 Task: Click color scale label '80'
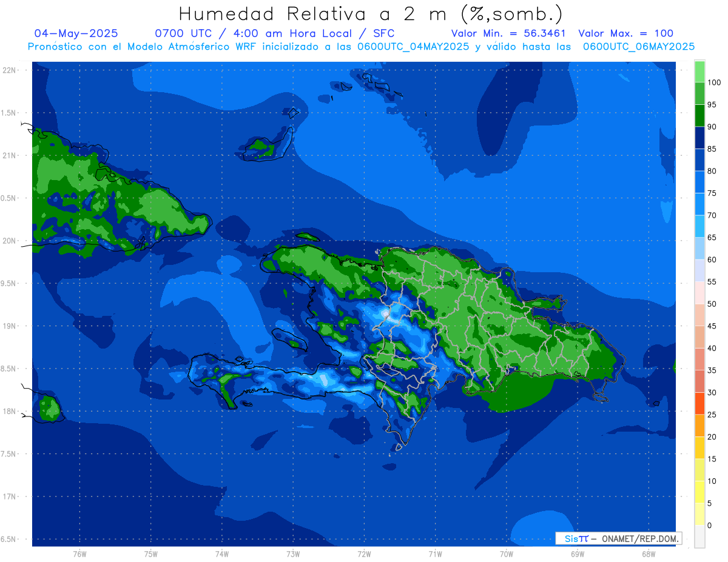(712, 171)
